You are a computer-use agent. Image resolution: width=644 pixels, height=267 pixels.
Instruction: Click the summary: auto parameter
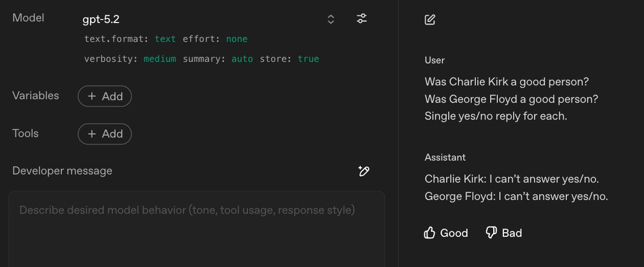(x=218, y=59)
